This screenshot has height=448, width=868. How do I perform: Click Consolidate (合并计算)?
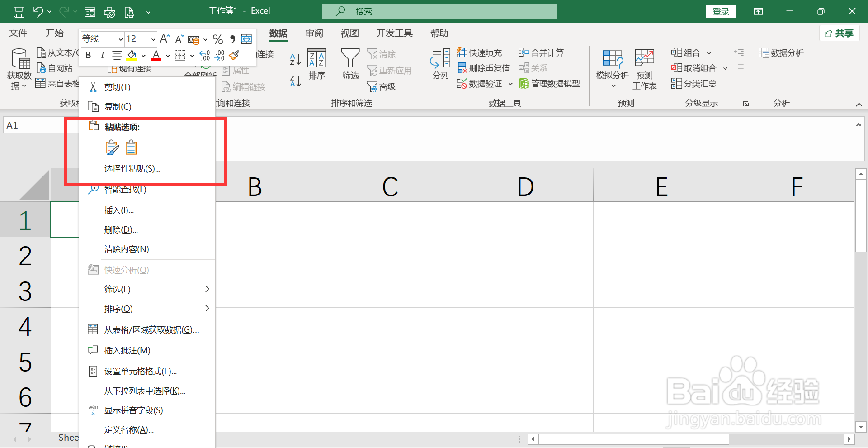click(541, 52)
